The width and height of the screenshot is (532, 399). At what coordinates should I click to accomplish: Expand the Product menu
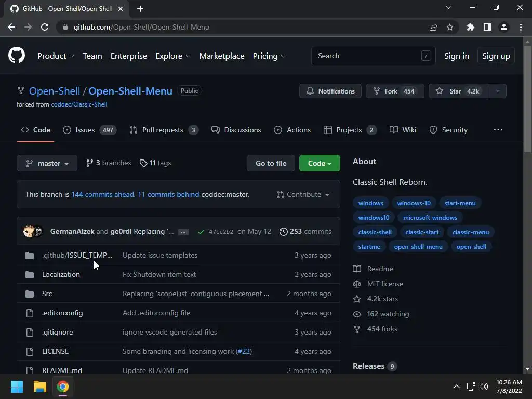(x=56, y=56)
